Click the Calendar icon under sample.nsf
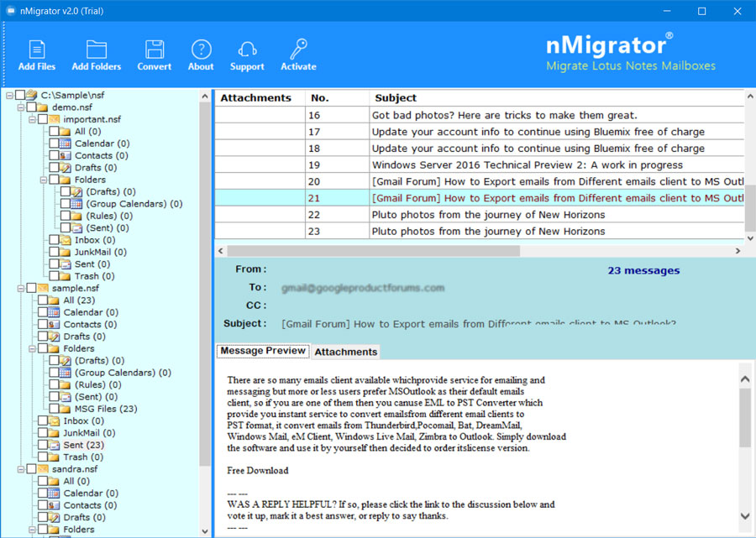 click(x=54, y=312)
